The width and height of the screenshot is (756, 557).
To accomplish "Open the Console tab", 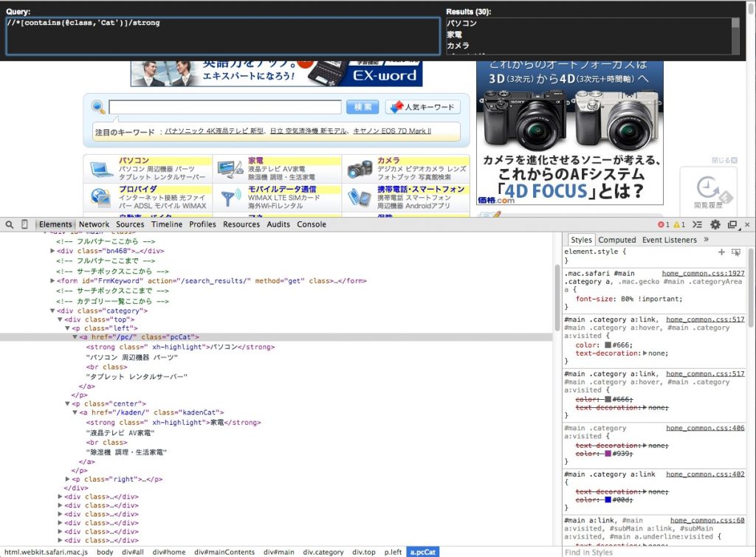I will point(312,224).
